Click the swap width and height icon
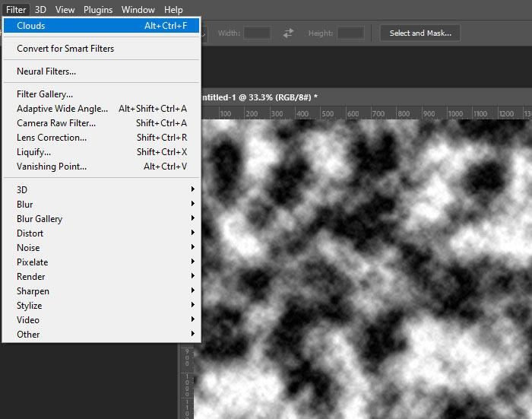 tap(288, 33)
